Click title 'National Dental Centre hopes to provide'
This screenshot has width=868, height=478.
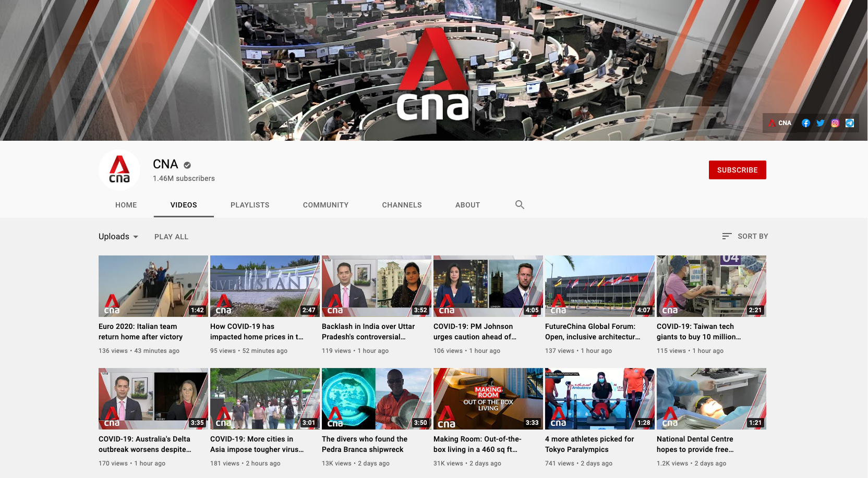[695, 444]
